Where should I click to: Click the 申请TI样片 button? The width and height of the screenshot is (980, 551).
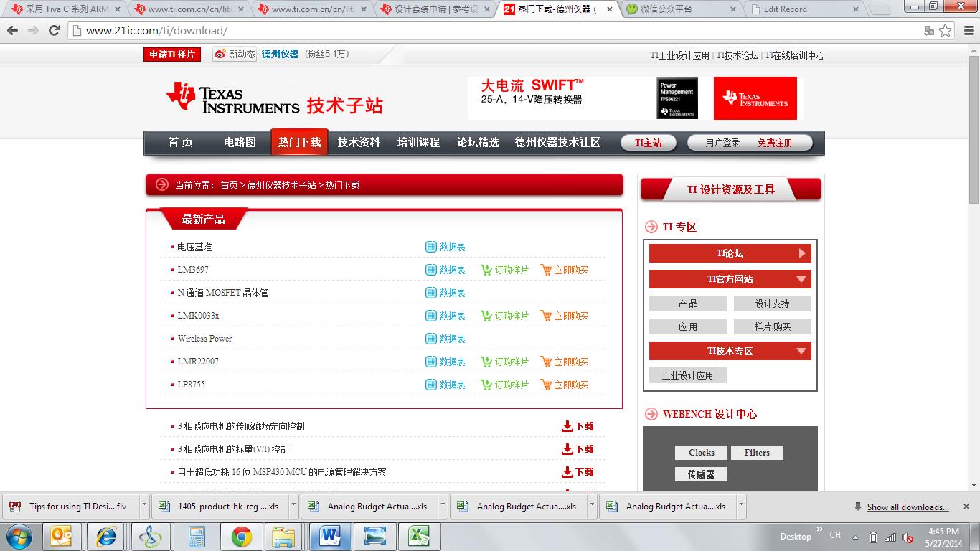(172, 55)
